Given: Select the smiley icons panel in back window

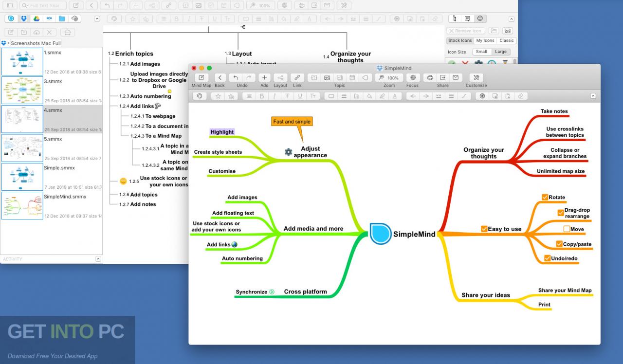Looking at the screenshot, I should [480, 18].
